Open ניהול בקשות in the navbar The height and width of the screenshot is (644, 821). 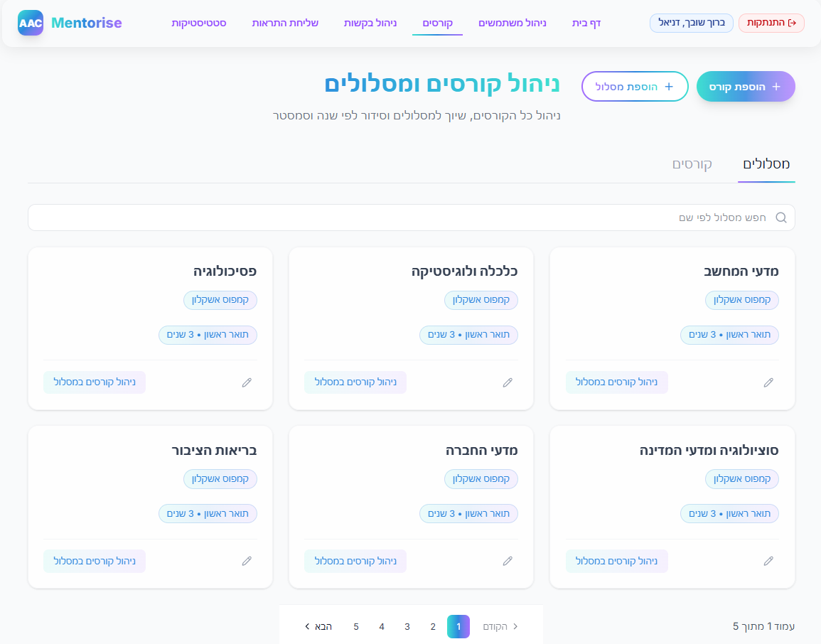370,23
